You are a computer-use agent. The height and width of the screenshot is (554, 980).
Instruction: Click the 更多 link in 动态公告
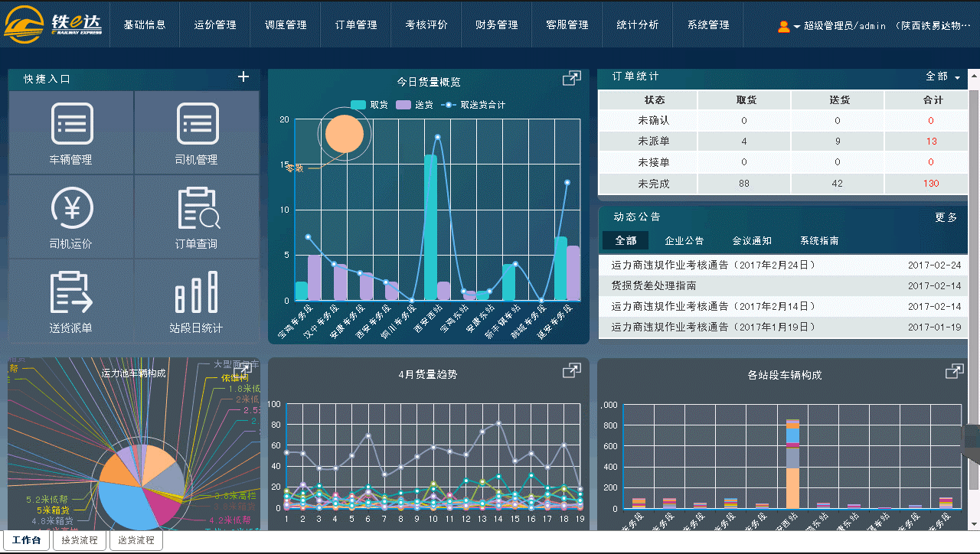point(946,217)
